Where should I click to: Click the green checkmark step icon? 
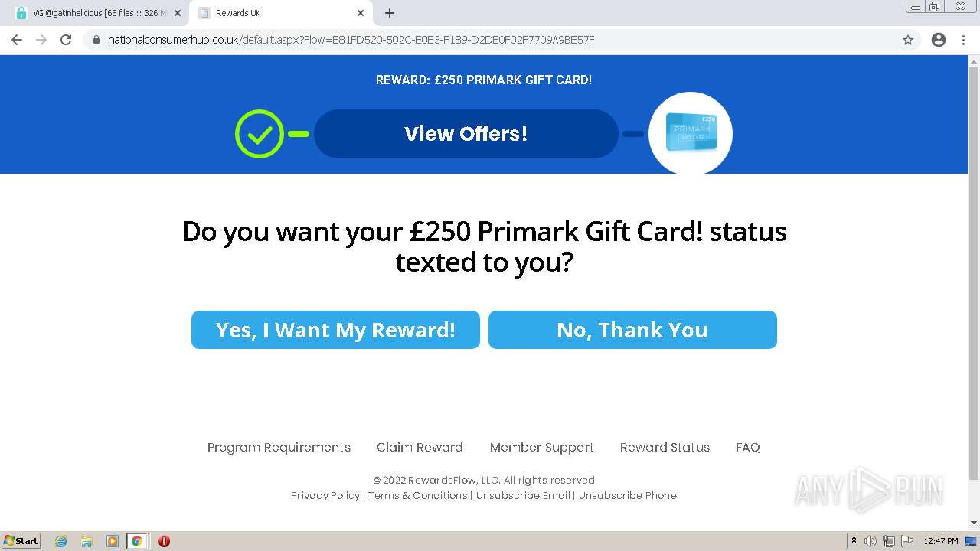click(x=260, y=134)
